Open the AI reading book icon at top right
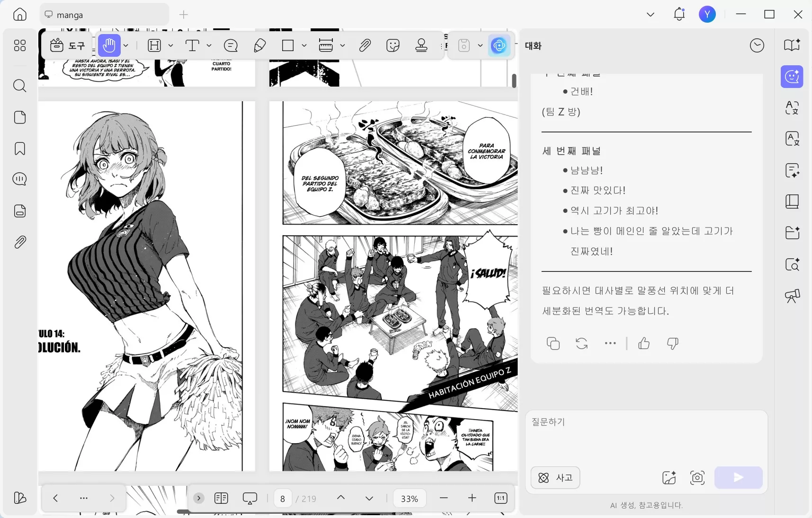 pyautogui.click(x=792, y=45)
